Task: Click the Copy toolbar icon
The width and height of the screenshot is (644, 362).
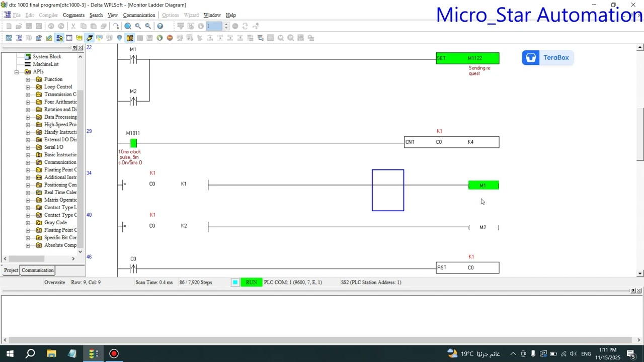Action: point(84,26)
